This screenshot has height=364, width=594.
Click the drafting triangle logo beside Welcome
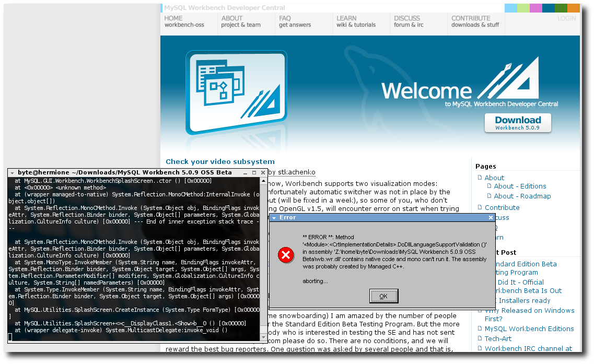(x=509, y=78)
